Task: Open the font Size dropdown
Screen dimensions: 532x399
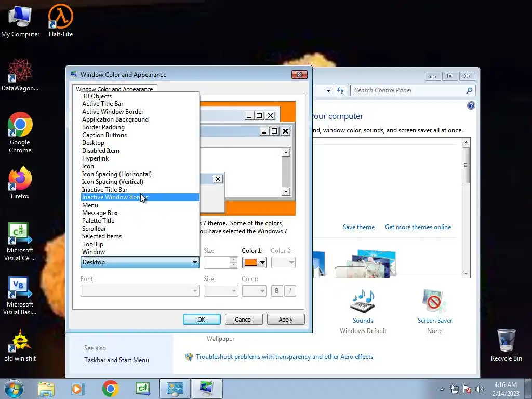Action: point(220,291)
